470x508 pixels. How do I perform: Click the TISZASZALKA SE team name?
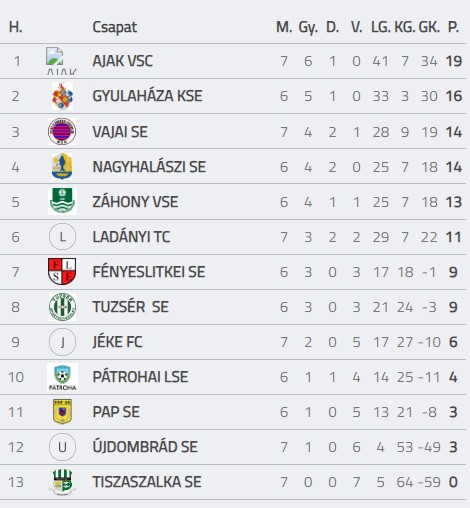tap(147, 482)
